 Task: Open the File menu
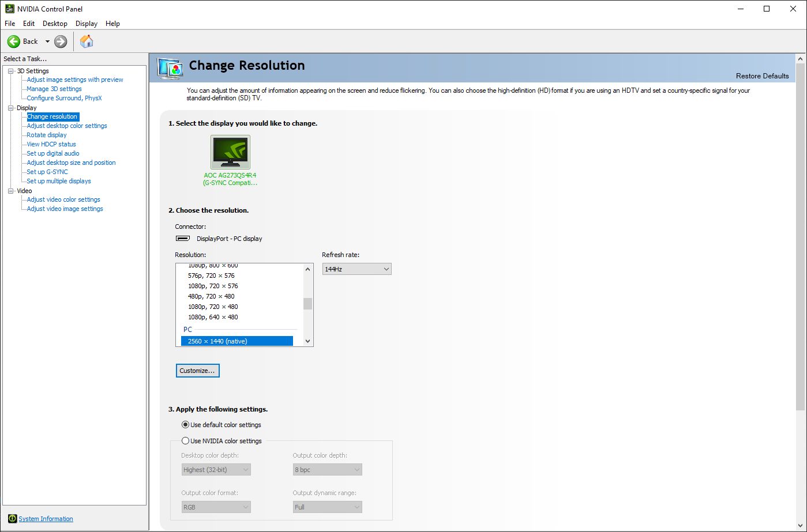pos(10,24)
